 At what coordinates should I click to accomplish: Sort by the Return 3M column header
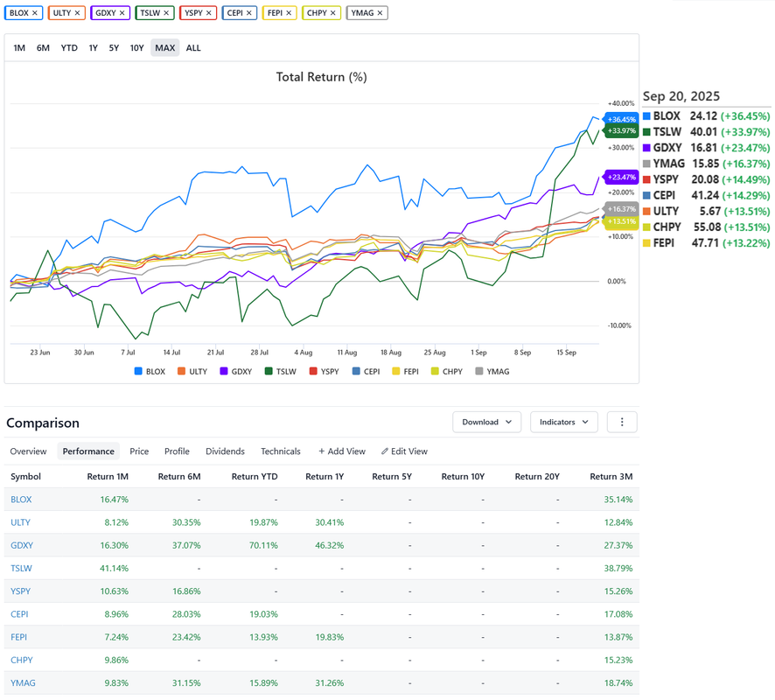click(x=611, y=477)
